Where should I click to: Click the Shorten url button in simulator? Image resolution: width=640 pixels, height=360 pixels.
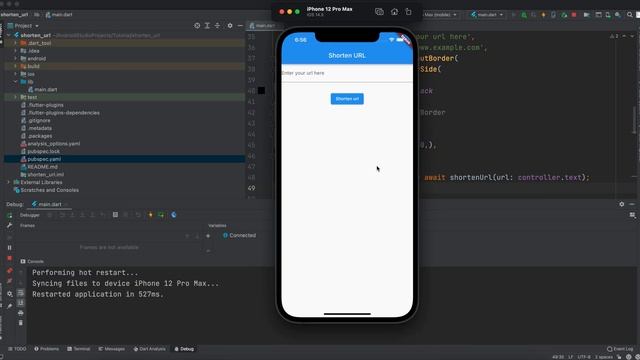click(x=347, y=99)
